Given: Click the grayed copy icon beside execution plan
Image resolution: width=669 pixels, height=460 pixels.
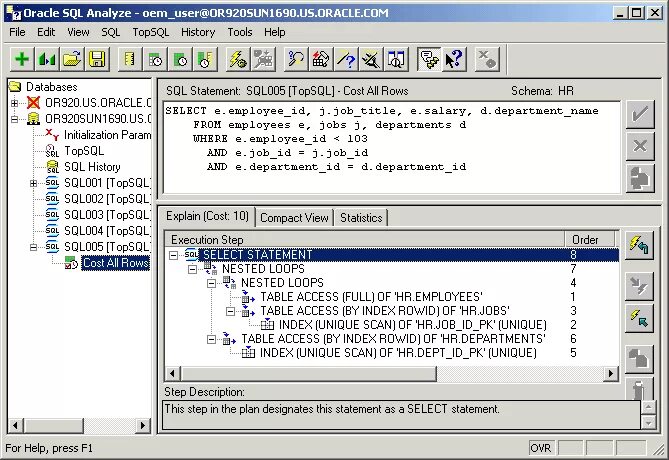Looking at the screenshot, I should (x=639, y=358).
